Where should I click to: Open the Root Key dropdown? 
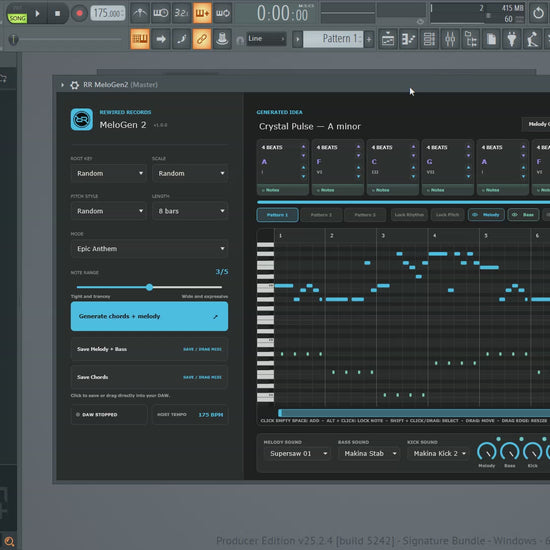pyautogui.click(x=109, y=173)
